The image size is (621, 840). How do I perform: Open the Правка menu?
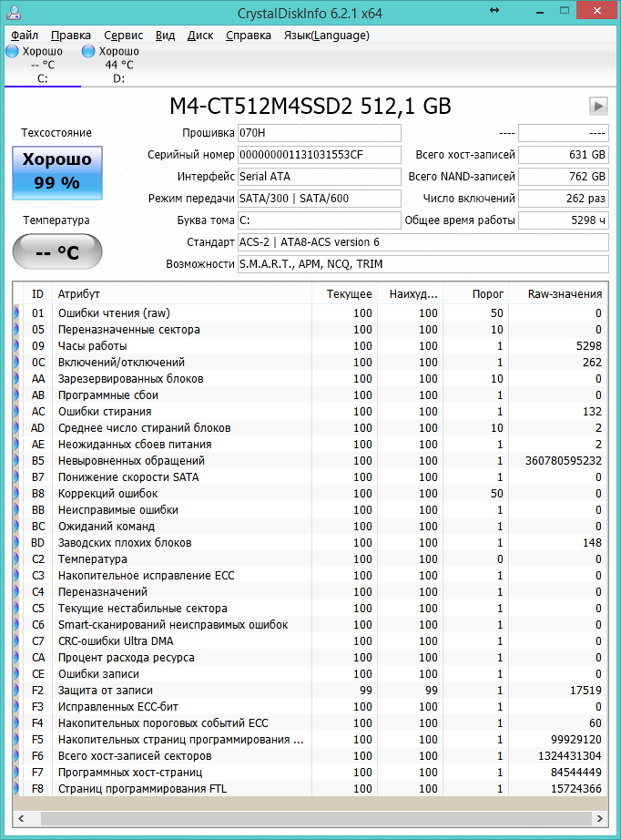(x=71, y=36)
